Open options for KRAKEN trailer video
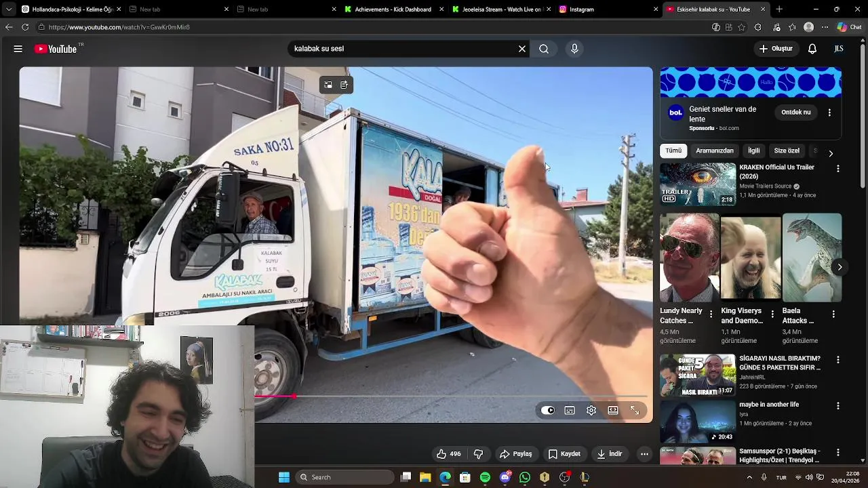868x488 pixels. coord(837,168)
